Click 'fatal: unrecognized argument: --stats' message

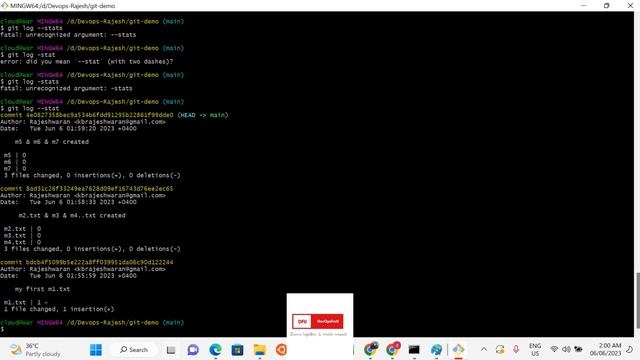coord(68,35)
